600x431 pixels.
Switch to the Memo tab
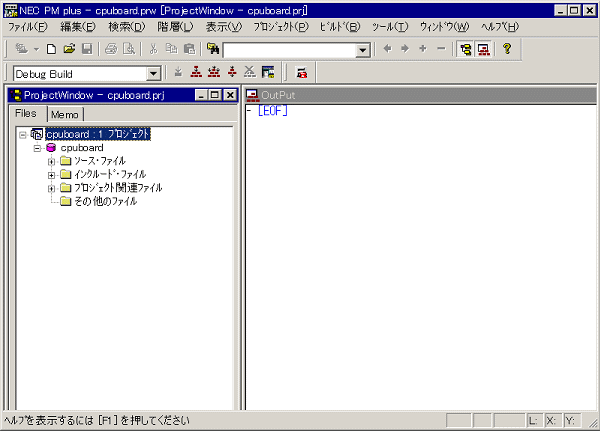pos(65,114)
